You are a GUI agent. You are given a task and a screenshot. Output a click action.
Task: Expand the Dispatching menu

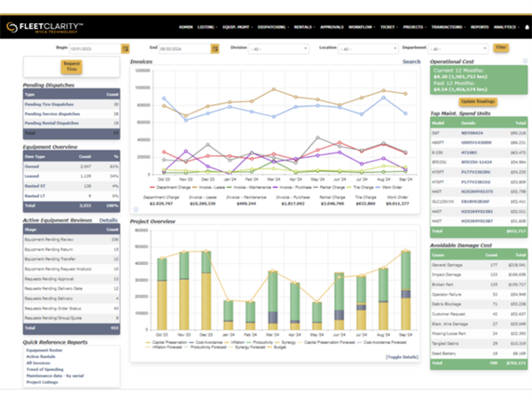(x=273, y=27)
